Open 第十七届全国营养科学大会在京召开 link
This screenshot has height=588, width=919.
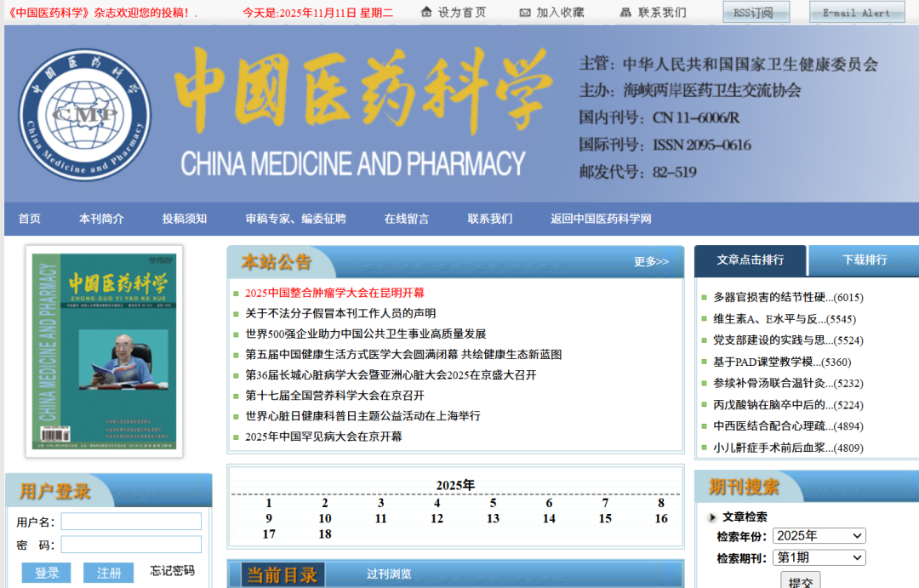pyautogui.click(x=334, y=396)
